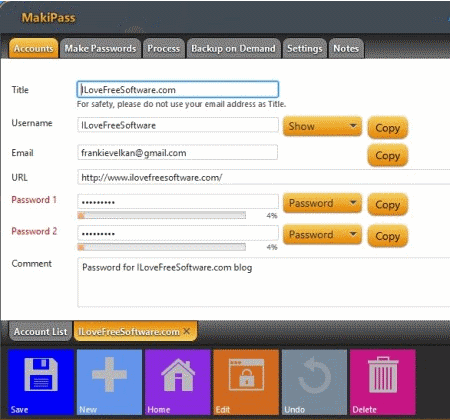Open the Password 1 dropdown arrow
Image resolution: width=450 pixels, height=420 pixels.
click(353, 203)
